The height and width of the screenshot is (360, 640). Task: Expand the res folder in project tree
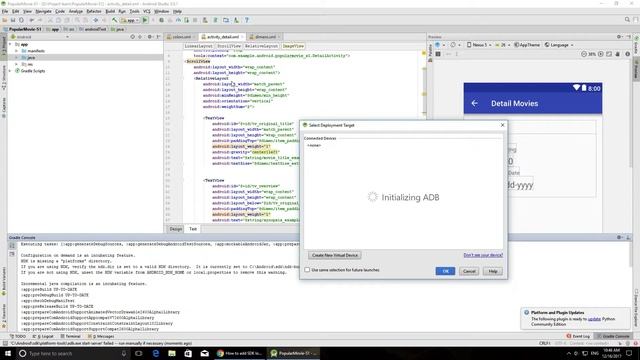(16, 64)
